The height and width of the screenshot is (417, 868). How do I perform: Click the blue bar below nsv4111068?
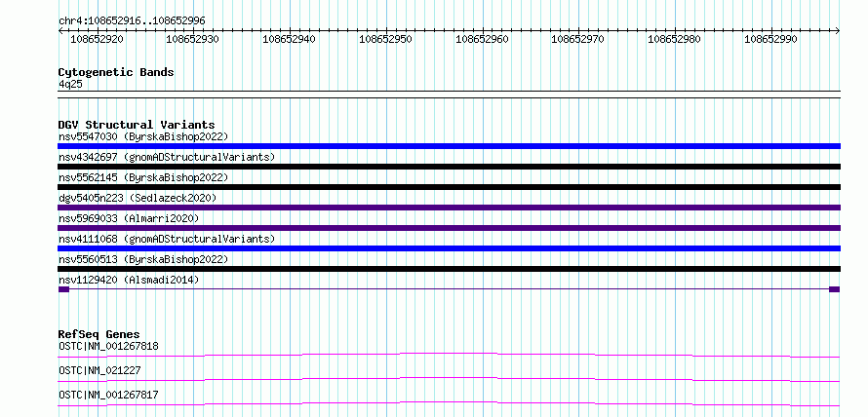pos(449,248)
